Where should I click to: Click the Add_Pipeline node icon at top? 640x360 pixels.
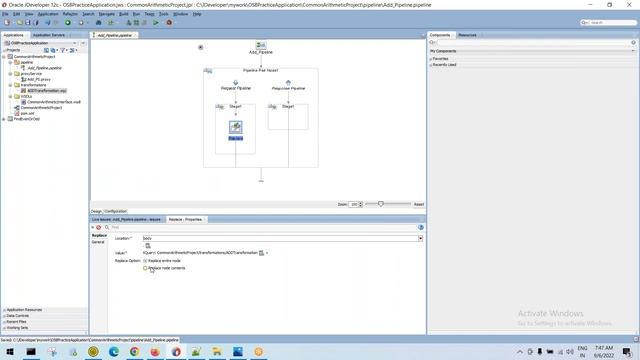pyautogui.click(x=261, y=44)
